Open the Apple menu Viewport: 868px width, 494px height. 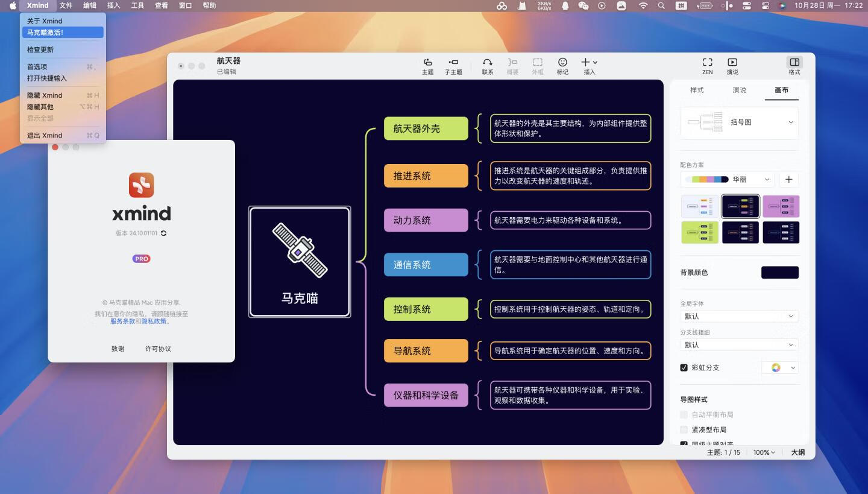[x=13, y=5]
